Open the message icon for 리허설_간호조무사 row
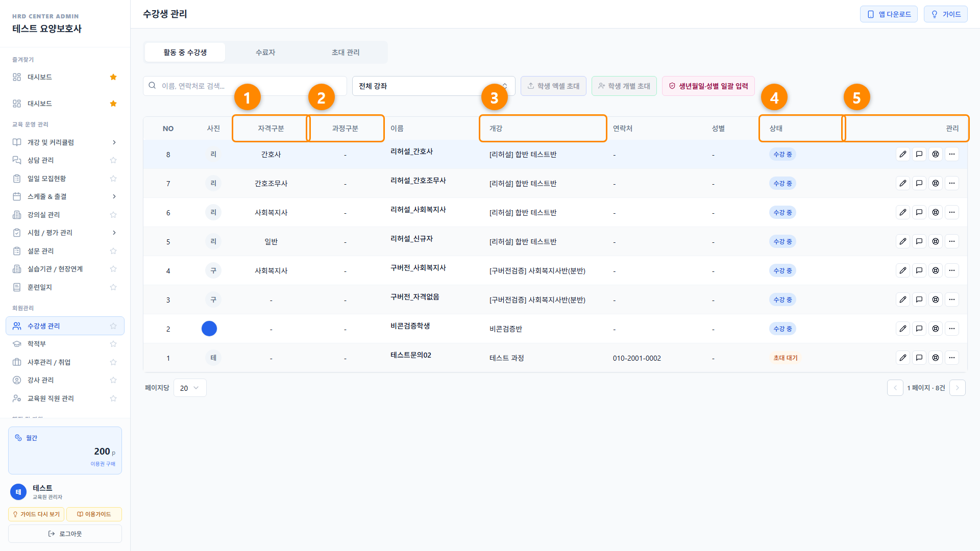 (x=919, y=183)
